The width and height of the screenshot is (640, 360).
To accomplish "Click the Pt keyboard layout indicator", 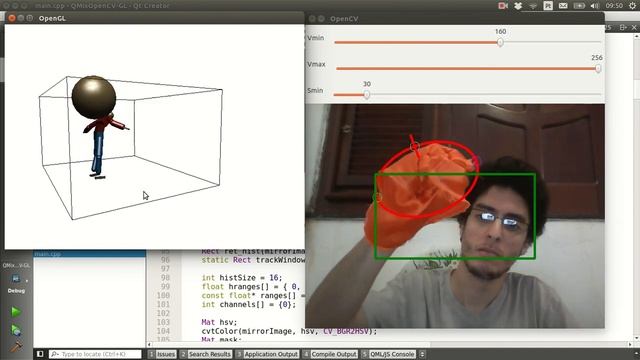I will click(548, 6).
